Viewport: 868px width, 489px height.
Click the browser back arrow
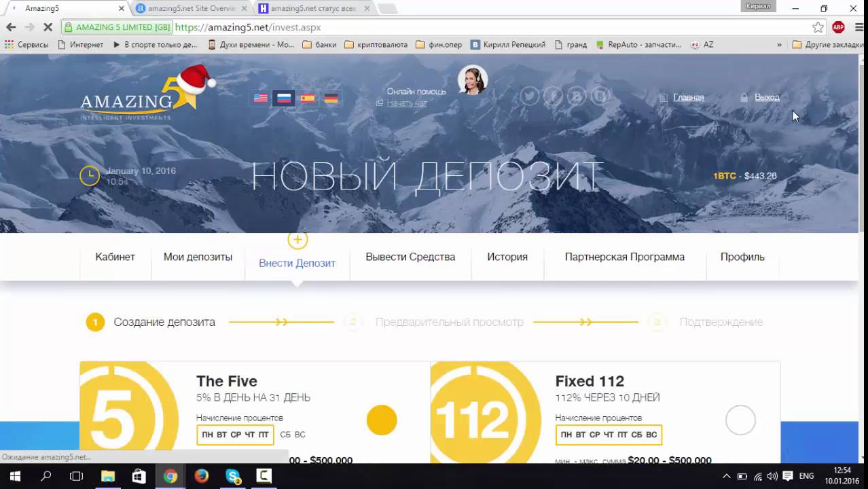(x=11, y=27)
